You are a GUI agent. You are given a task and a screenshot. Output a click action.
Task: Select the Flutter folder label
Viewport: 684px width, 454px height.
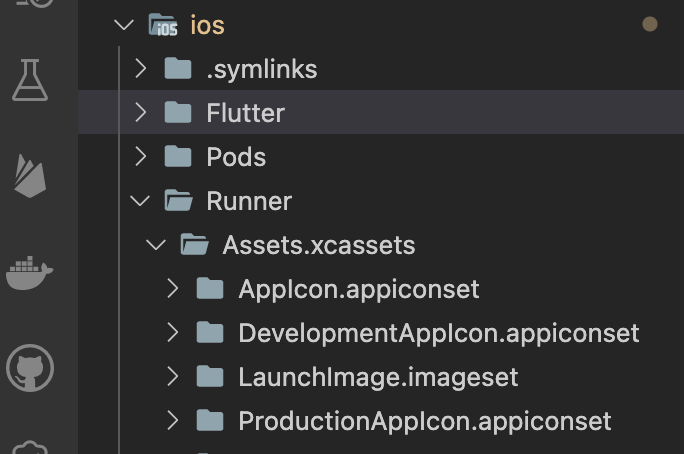pyautogui.click(x=245, y=113)
